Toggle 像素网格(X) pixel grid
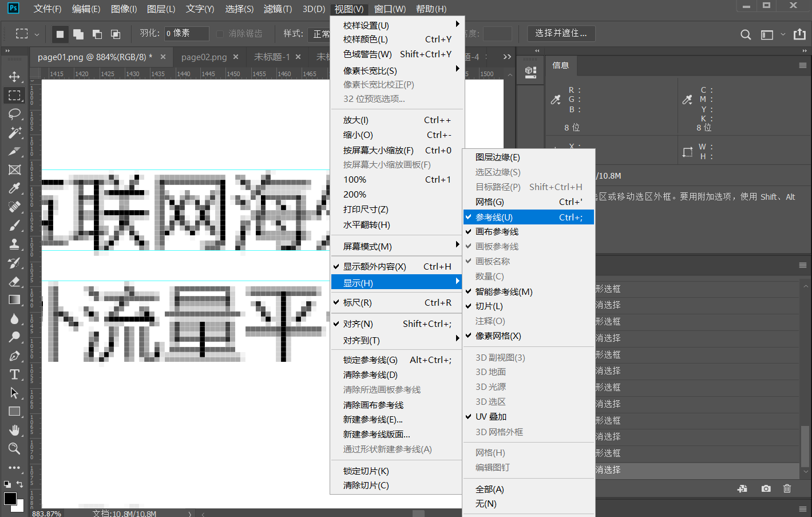The width and height of the screenshot is (812, 517). (529, 336)
